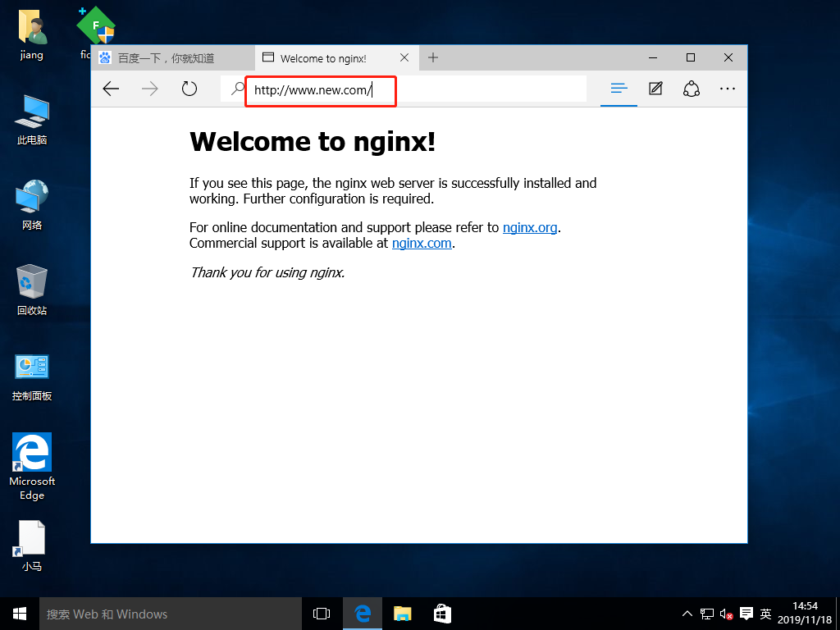The image size is (840, 630).
Task: Open the Store icon in the taskbar
Action: pos(442,614)
